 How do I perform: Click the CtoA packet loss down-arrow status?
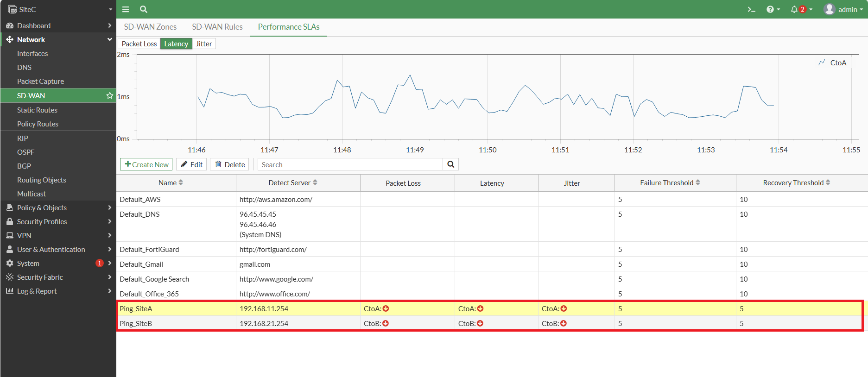click(x=386, y=308)
